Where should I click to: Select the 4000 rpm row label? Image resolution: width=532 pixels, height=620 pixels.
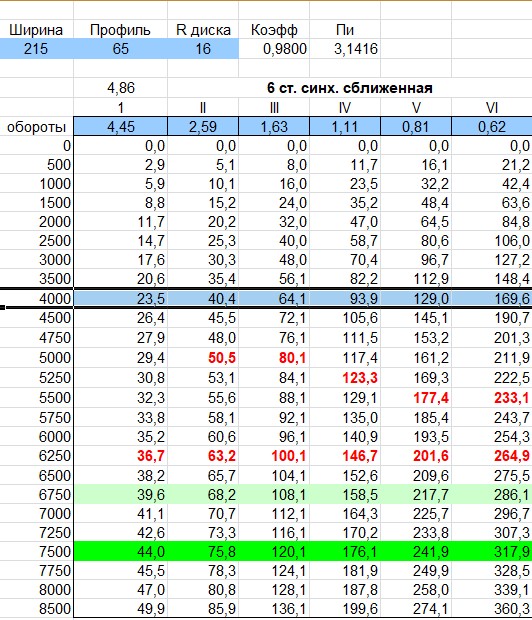(x=36, y=299)
